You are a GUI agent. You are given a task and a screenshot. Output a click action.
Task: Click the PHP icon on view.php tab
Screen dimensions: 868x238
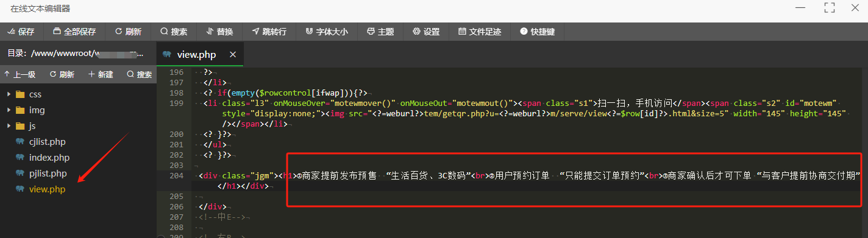click(166, 54)
